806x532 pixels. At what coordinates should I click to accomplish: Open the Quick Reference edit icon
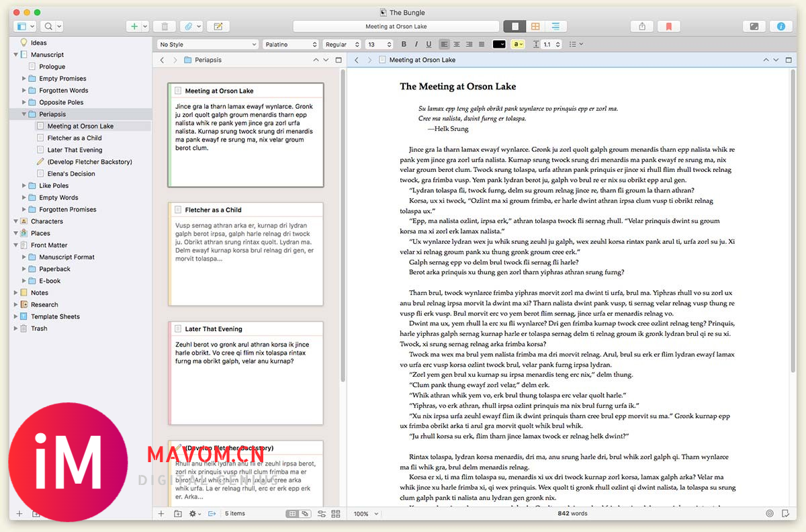(218, 26)
